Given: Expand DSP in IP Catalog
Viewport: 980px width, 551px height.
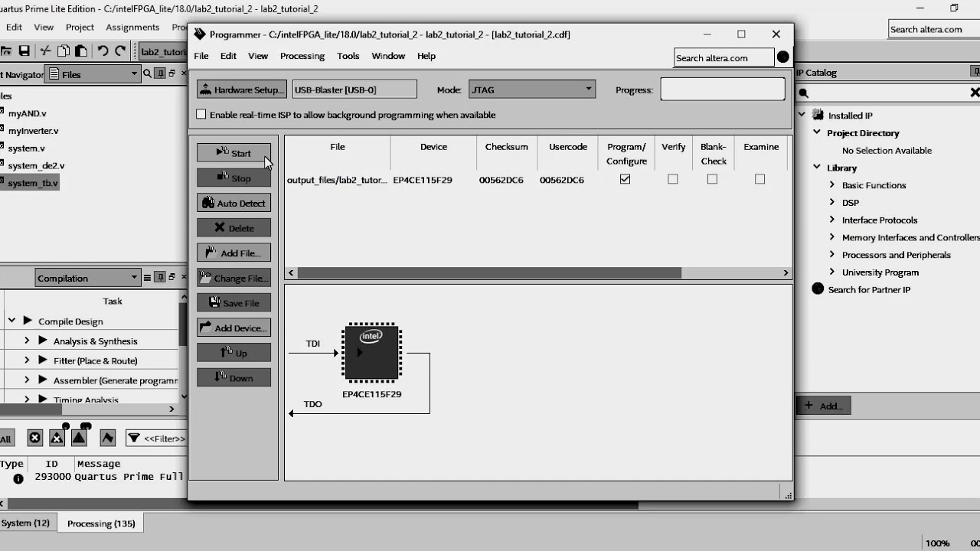Looking at the screenshot, I should point(832,202).
